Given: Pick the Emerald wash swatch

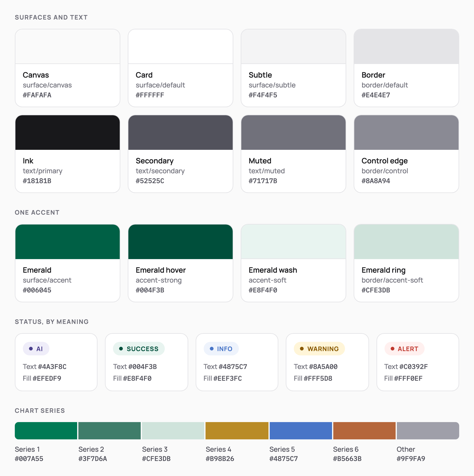Looking at the screenshot, I should point(293,242).
